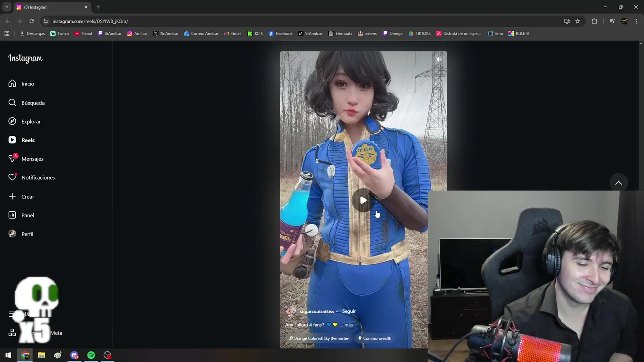Open the Chrome extensions puzzle icon

coord(594,21)
